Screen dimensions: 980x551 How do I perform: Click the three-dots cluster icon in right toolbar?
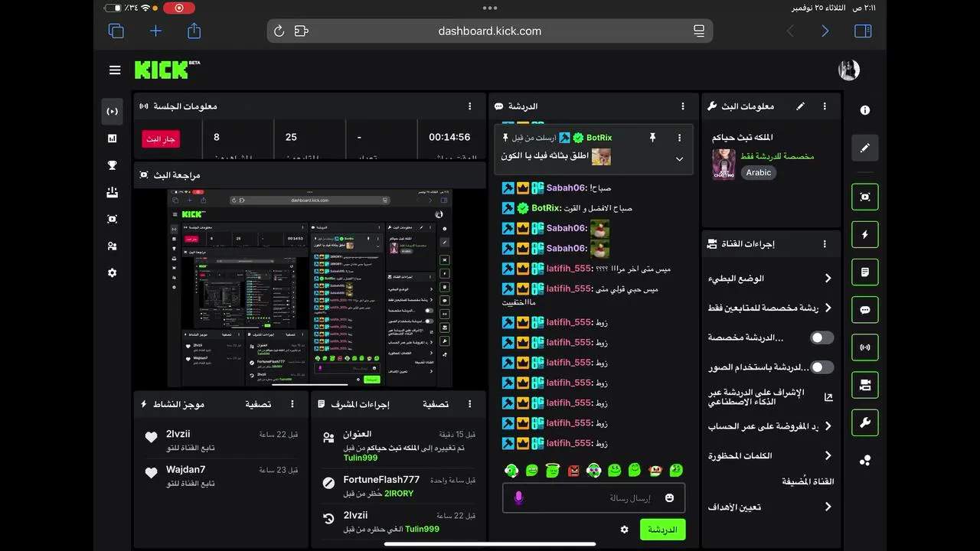coord(865,460)
